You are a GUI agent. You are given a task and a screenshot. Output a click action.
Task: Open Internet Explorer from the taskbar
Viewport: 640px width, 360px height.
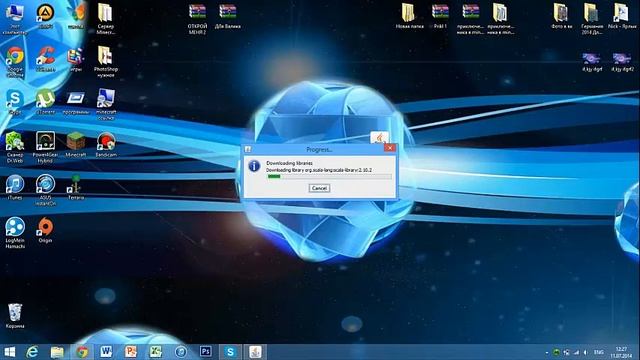[x=33, y=352]
